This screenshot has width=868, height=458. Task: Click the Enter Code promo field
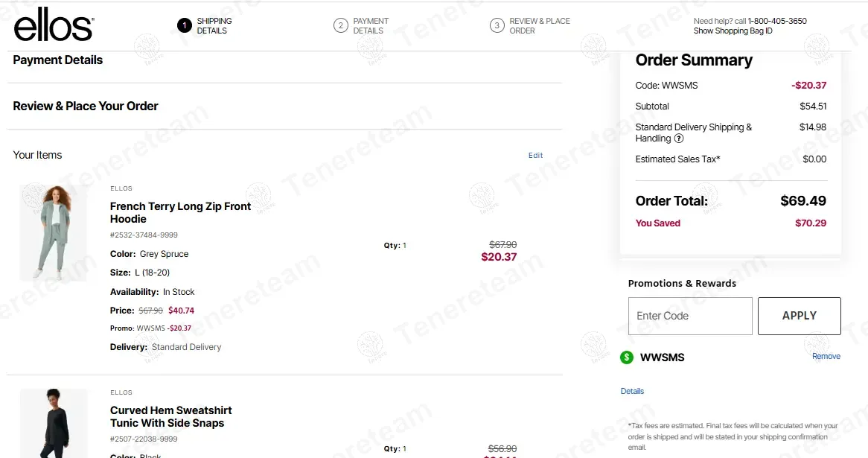(x=690, y=316)
